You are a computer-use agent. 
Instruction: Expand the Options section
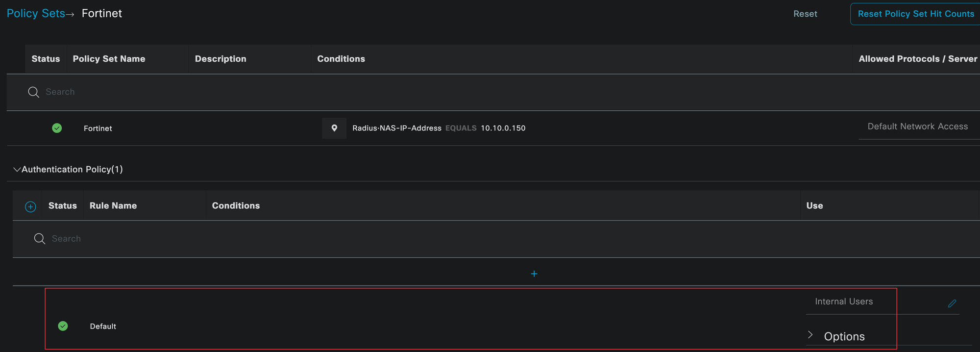click(x=810, y=335)
